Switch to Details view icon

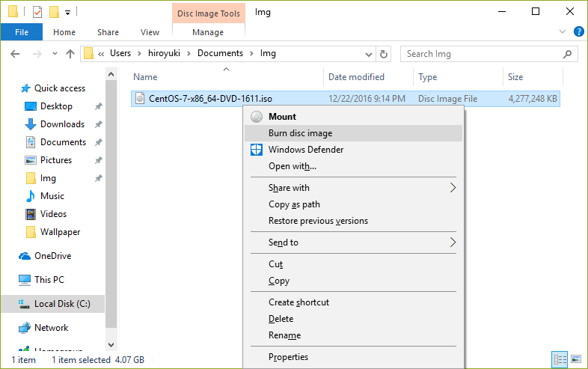coord(560,359)
